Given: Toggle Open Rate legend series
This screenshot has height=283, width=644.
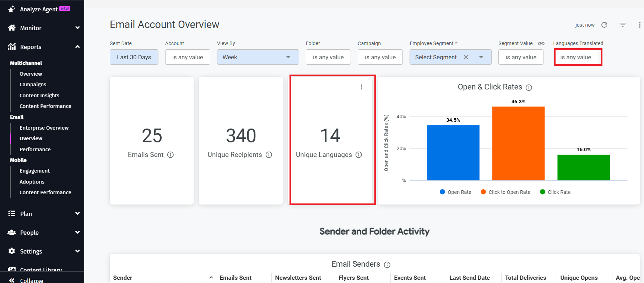Looking at the screenshot, I should click(455, 192).
